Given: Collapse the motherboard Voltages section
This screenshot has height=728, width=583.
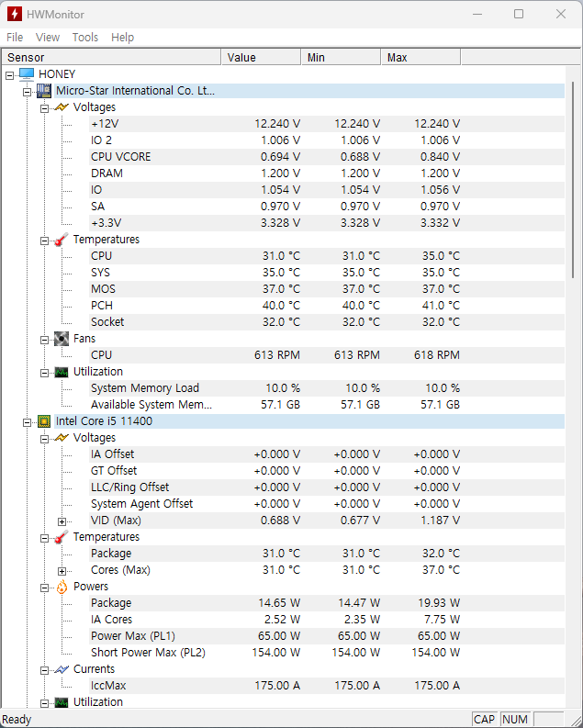Looking at the screenshot, I should [44, 107].
